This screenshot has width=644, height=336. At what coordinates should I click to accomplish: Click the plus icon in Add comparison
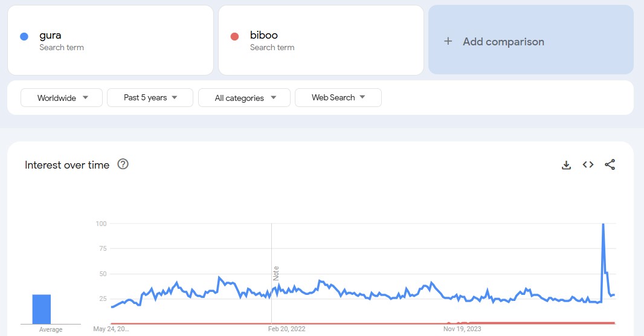click(x=448, y=41)
